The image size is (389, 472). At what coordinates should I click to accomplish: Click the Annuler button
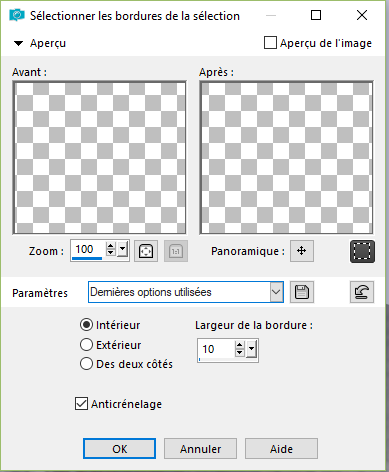[200, 449]
